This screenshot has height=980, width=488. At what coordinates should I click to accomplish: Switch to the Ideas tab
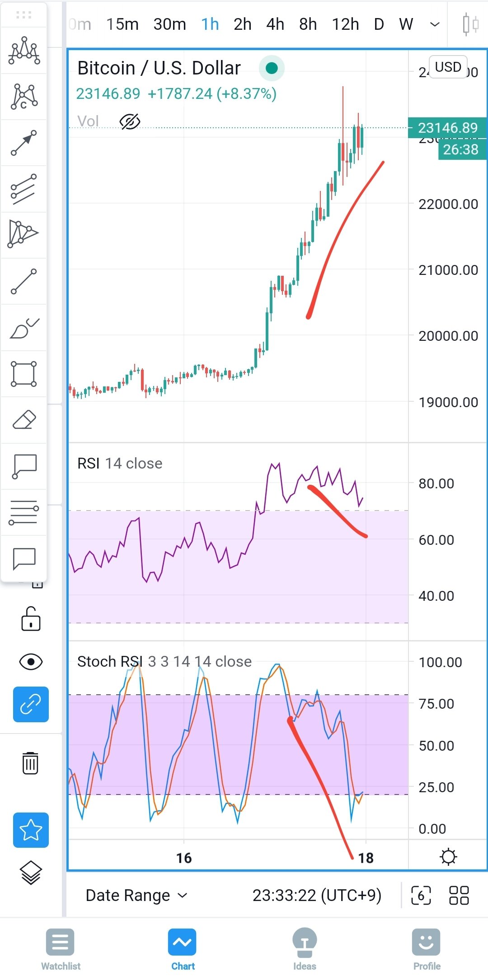coord(305,949)
